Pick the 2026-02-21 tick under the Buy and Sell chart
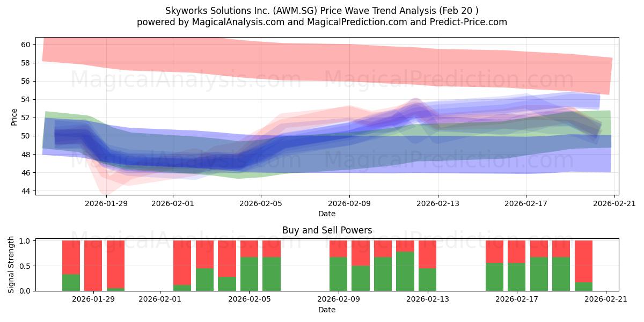644x322 pixels. point(606,300)
